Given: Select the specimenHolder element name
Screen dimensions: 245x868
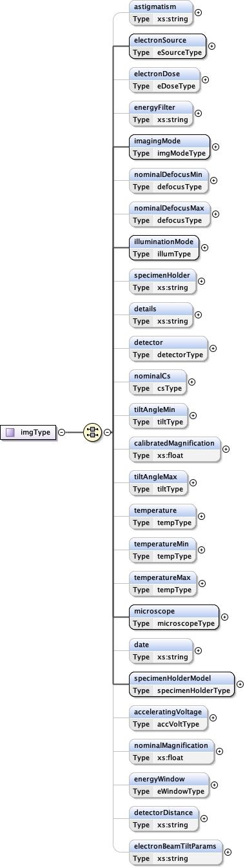Looking at the screenshot, I should click(161, 275).
